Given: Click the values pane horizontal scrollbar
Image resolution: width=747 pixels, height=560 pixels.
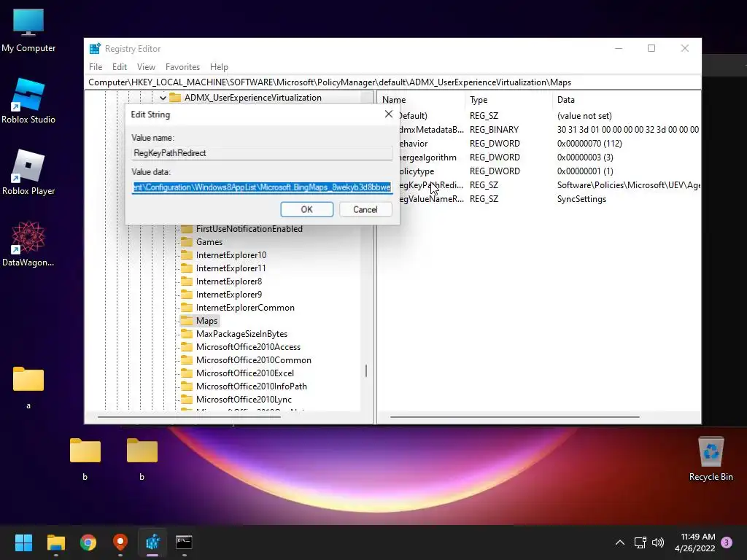Looking at the screenshot, I should point(514,417).
